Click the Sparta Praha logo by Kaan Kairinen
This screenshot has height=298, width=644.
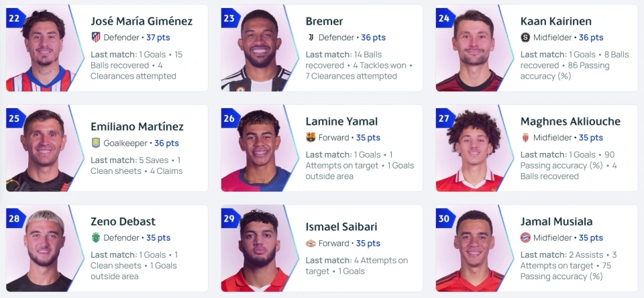click(x=525, y=38)
